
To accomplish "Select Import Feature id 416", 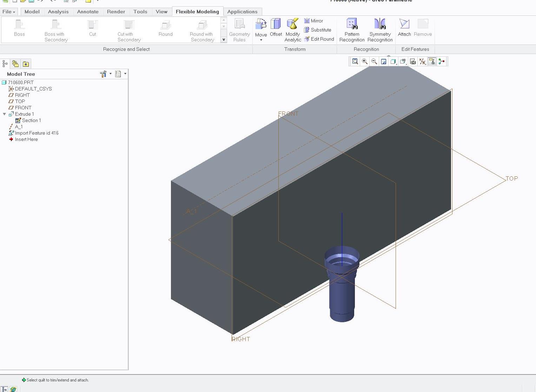I will coord(37,133).
